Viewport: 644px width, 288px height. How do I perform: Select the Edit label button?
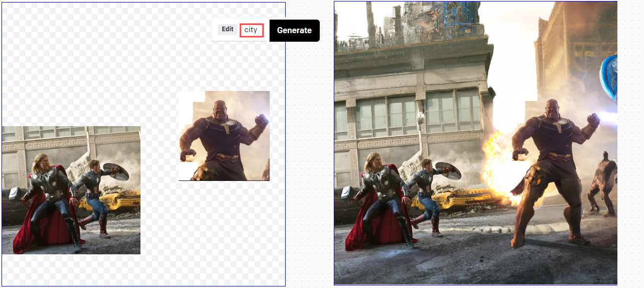click(x=228, y=29)
